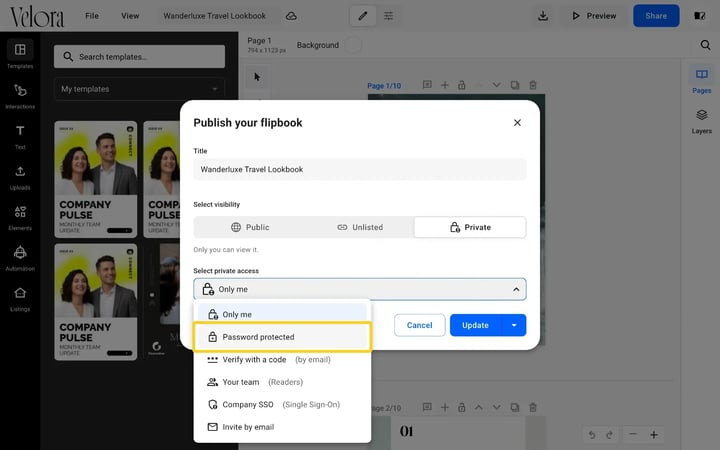
Task: Open the Background color swatch
Action: (353, 45)
